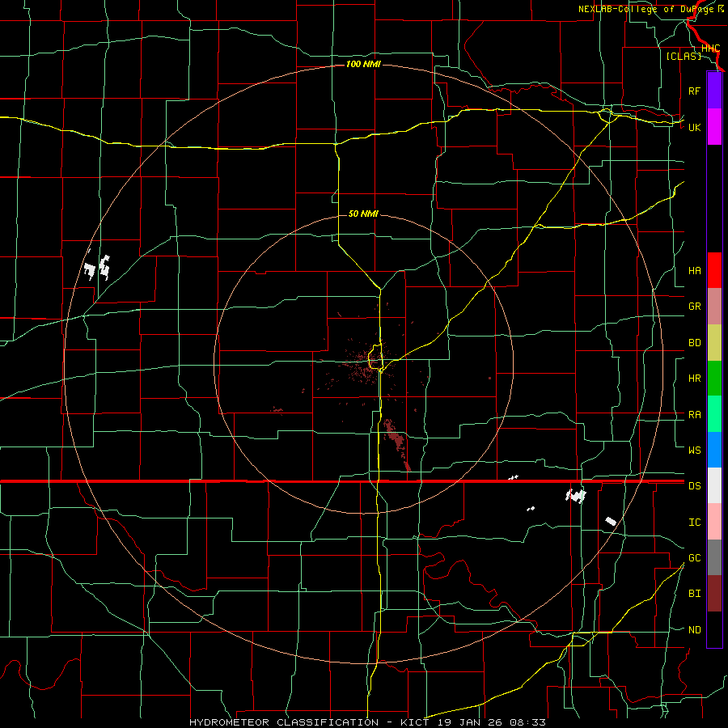This screenshot has width=728, height=728.
Task: Click the 'IC' legend label
Action: click(x=694, y=523)
